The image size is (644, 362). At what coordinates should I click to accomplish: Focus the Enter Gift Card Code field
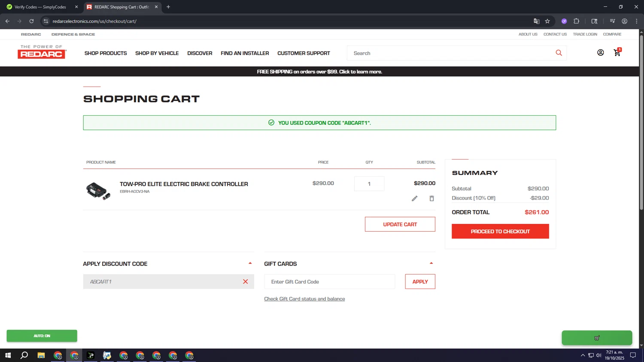[329, 282]
